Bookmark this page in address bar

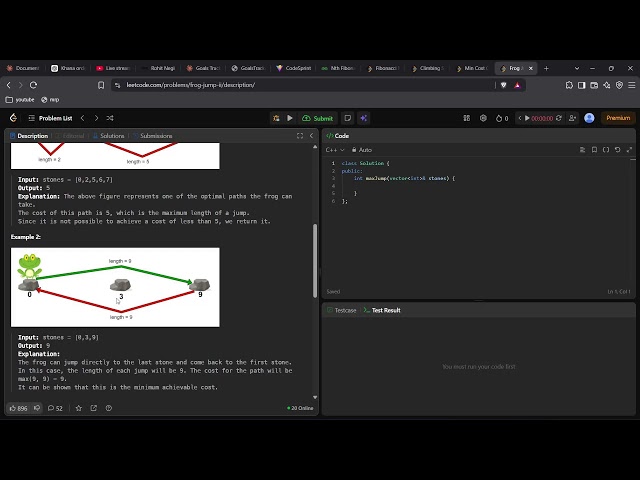click(x=101, y=85)
